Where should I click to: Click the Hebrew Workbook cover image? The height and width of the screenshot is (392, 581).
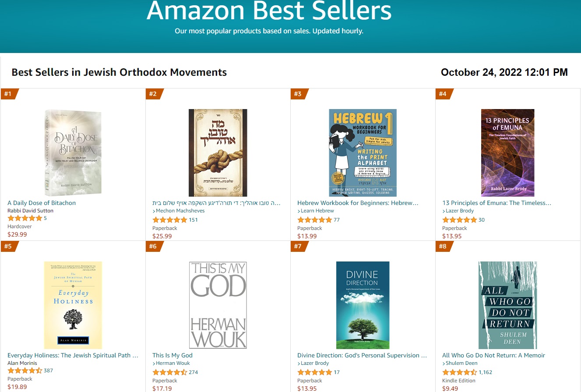click(363, 152)
